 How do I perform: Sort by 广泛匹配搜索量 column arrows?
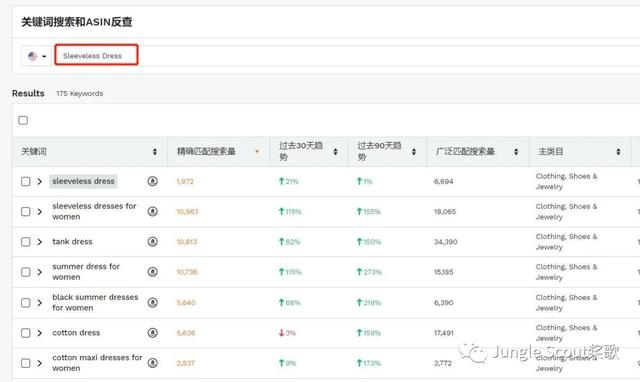[x=516, y=152]
